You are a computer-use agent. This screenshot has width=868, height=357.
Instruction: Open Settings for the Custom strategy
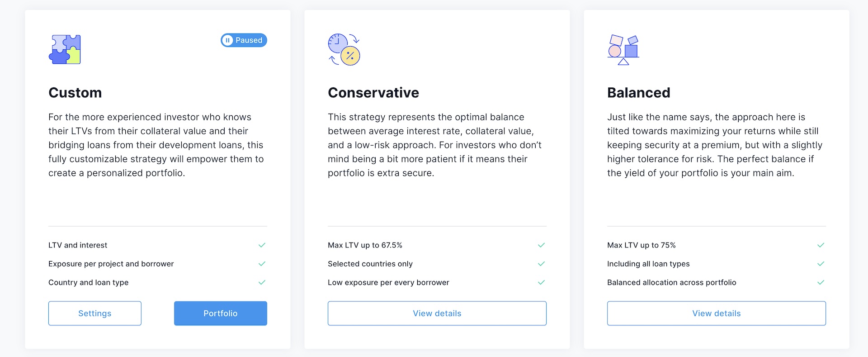[95, 313]
